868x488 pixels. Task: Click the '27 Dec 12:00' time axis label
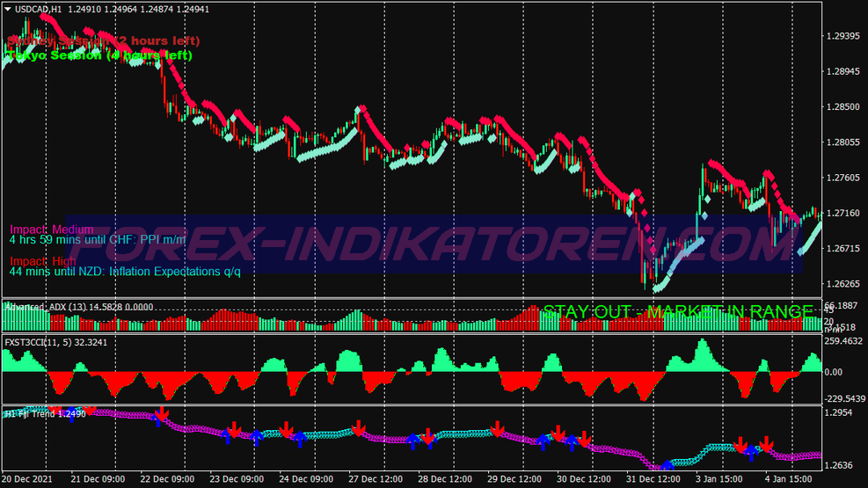(x=376, y=479)
